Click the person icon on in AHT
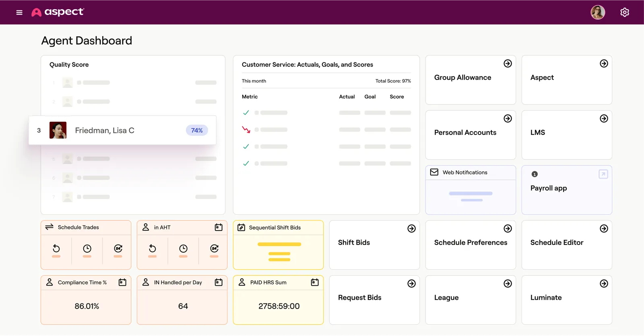Viewport: 644px width, 336px height. click(x=146, y=227)
